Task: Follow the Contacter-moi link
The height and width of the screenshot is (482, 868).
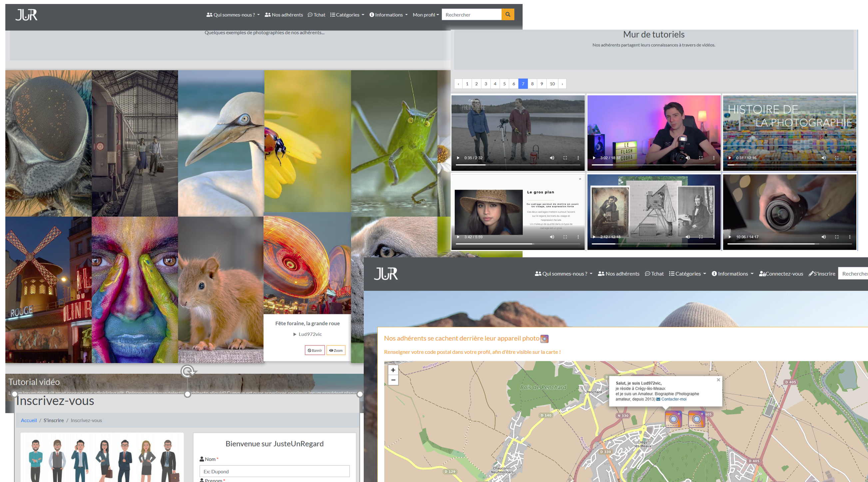Action: point(673,399)
